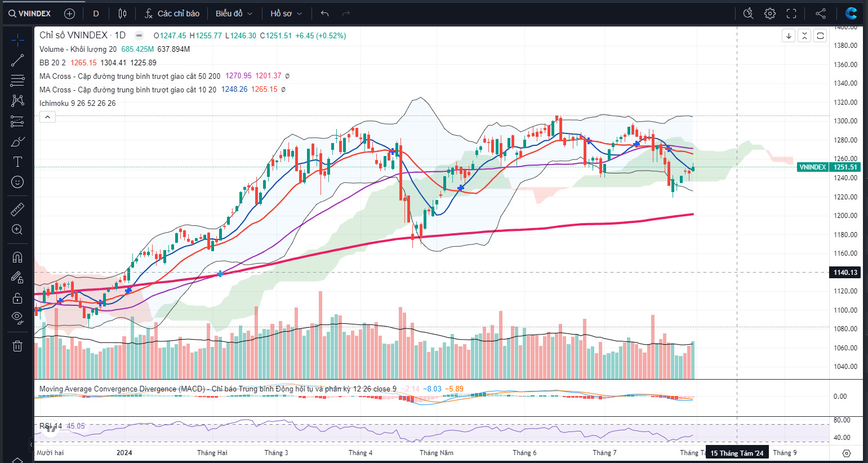Toggle stay in drawing mode
Screen dimensions: 868x463
[x=17, y=278]
